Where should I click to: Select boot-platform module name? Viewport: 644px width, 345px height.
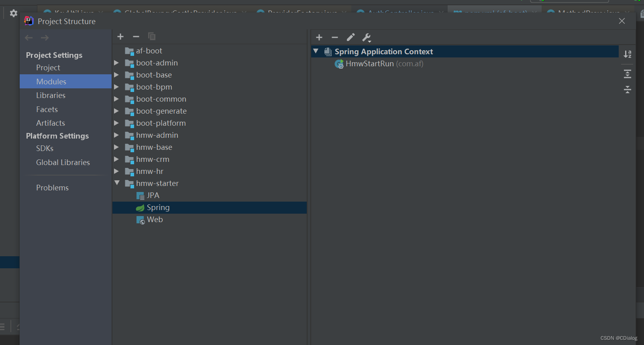pos(161,123)
